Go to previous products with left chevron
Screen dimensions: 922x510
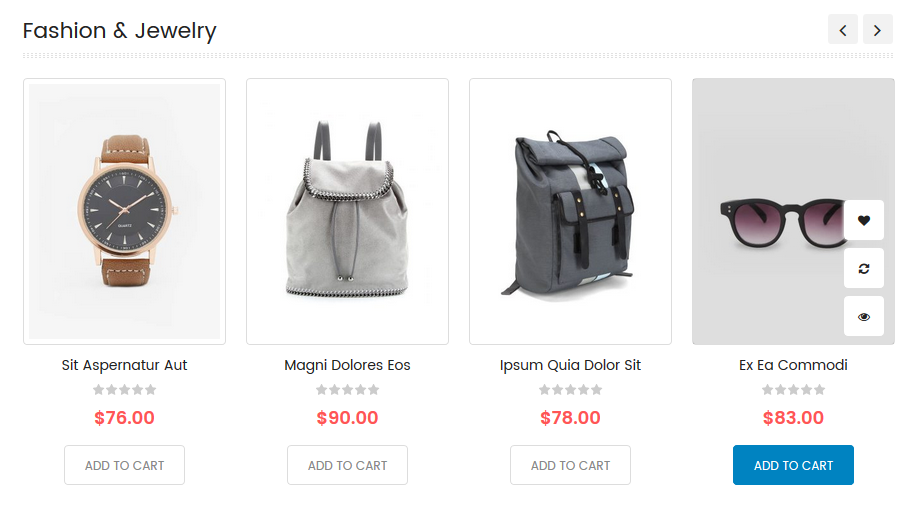tap(843, 29)
